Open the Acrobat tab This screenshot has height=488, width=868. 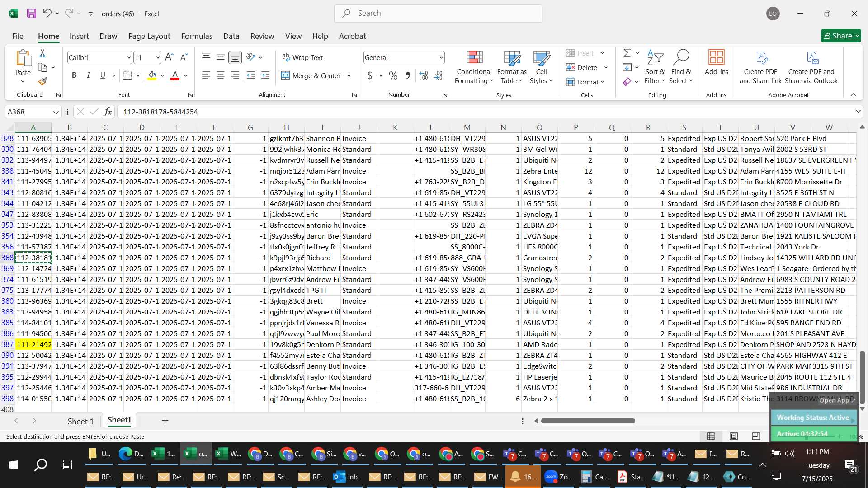click(353, 36)
